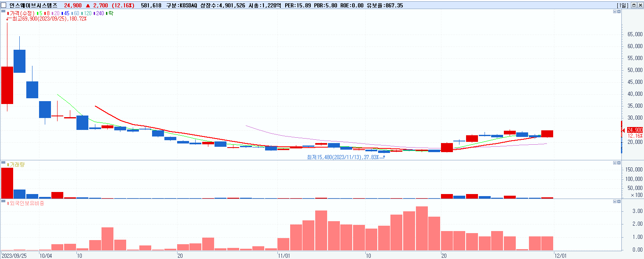Click the 유보율:867.35 text
Viewport: 644px width, 259px height.
(x=385, y=5)
